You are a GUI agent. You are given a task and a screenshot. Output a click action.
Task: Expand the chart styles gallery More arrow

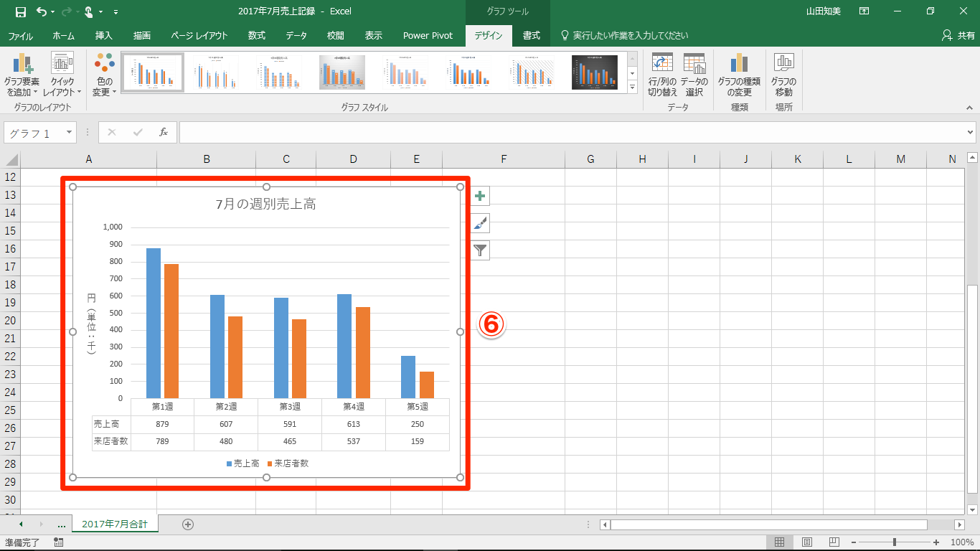[632, 87]
